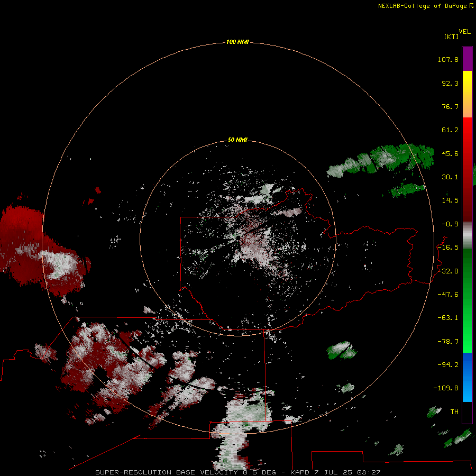
Task: Click the 61.2 velocity scale value
Action: pos(450,130)
